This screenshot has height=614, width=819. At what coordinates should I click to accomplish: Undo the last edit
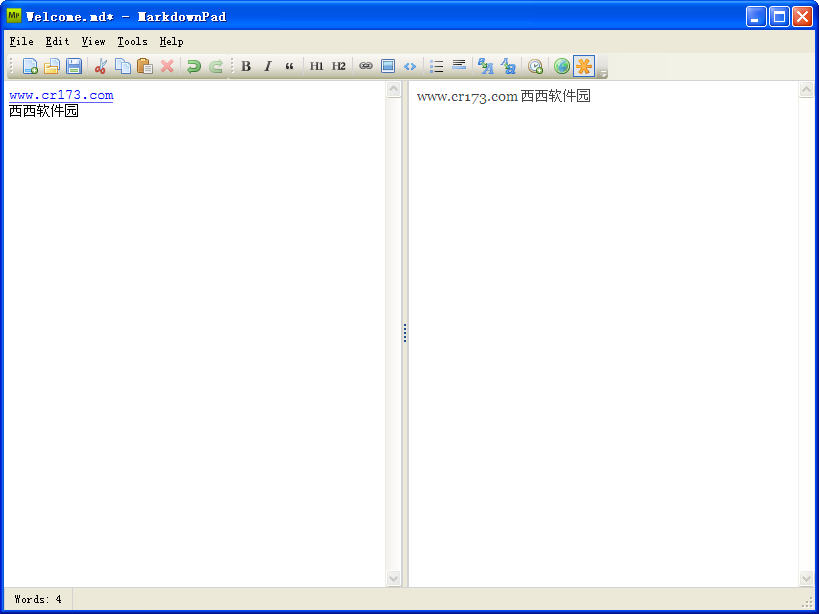pyautogui.click(x=194, y=66)
